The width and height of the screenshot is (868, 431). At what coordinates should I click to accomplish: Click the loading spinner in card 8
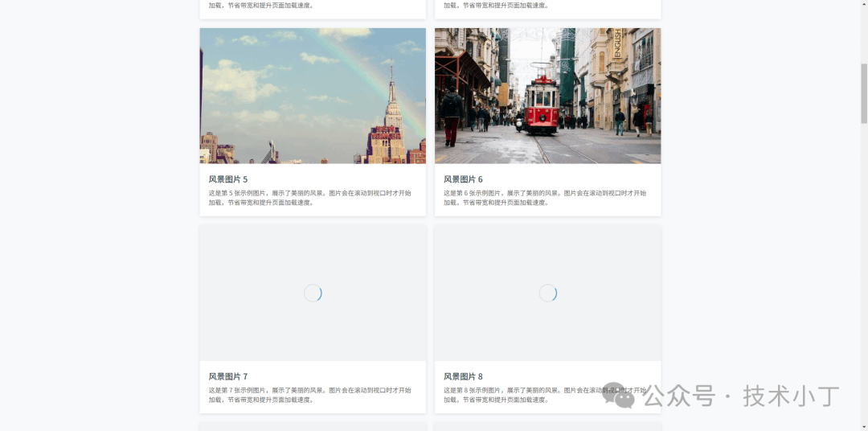pyautogui.click(x=547, y=293)
